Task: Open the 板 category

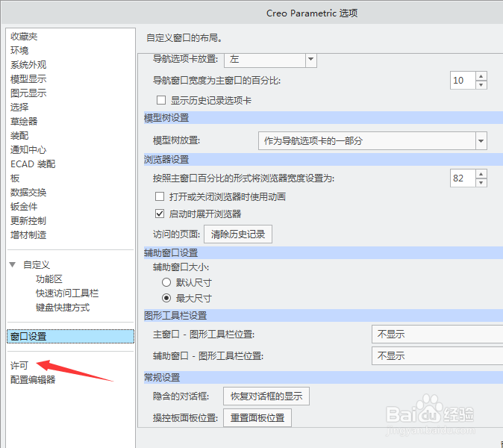Action: (15, 178)
